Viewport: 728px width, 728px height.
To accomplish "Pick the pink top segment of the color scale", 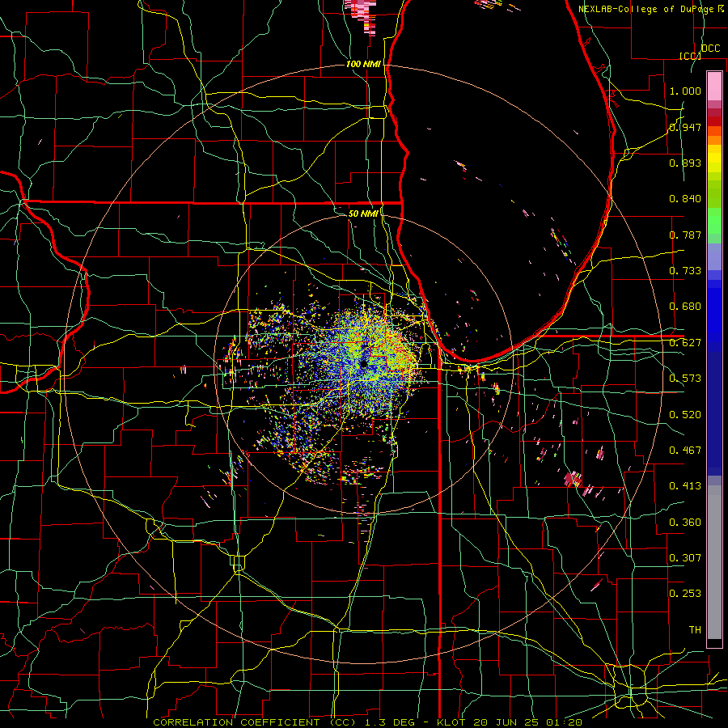I will click(x=714, y=87).
